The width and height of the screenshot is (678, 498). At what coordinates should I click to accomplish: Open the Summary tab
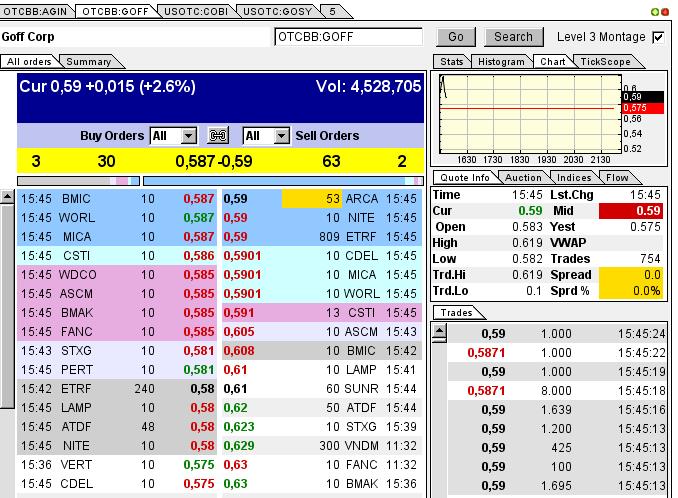(x=89, y=62)
